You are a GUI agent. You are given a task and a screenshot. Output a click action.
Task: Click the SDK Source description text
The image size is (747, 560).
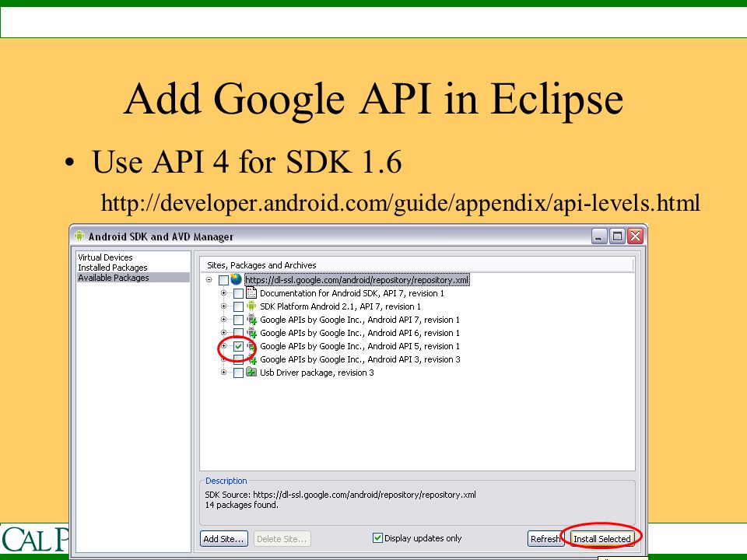pos(340,495)
